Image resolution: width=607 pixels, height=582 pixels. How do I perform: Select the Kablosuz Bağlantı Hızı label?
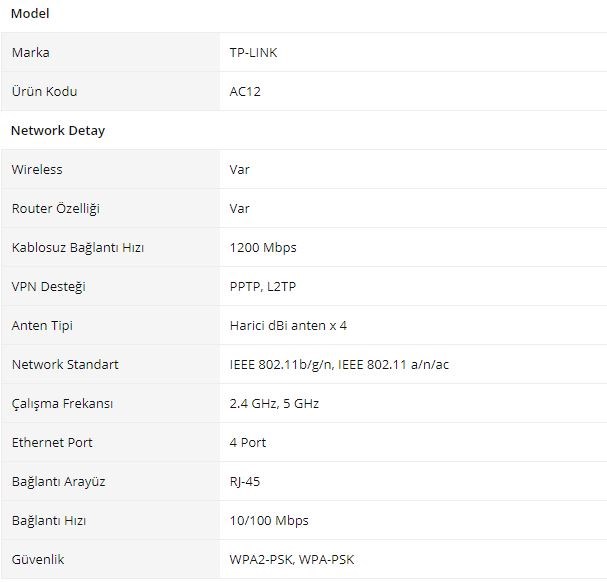pyautogui.click(x=78, y=247)
